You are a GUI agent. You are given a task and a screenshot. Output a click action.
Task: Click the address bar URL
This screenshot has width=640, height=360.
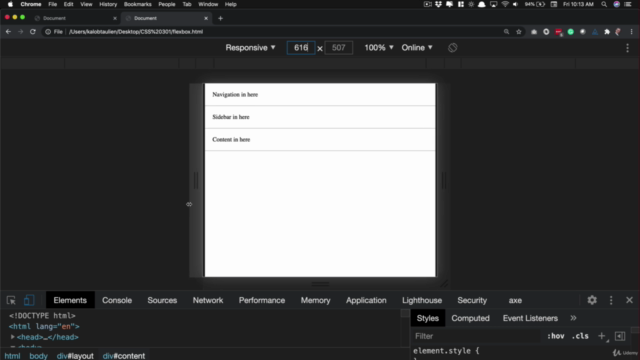click(136, 31)
